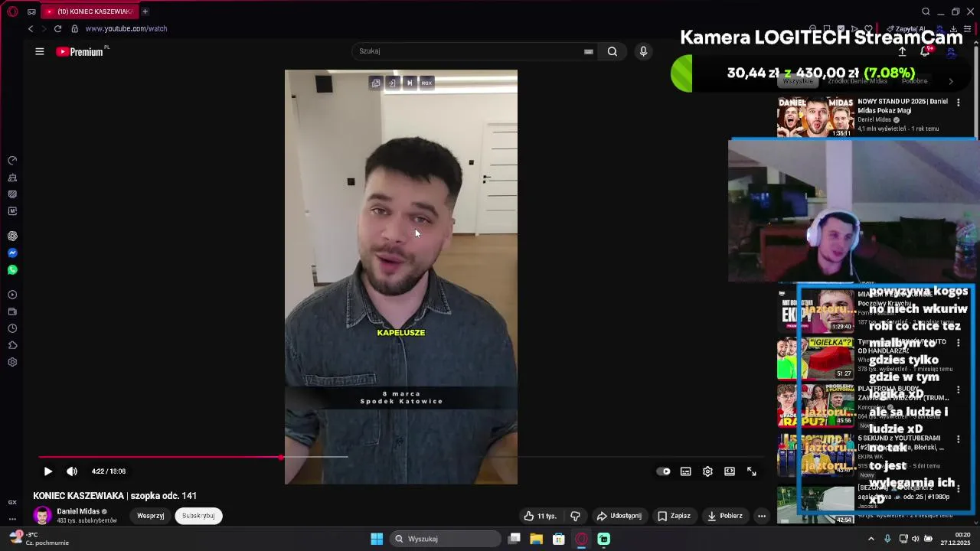Image resolution: width=980 pixels, height=551 pixels.
Task: Go back to previous page
Action: tap(31, 28)
